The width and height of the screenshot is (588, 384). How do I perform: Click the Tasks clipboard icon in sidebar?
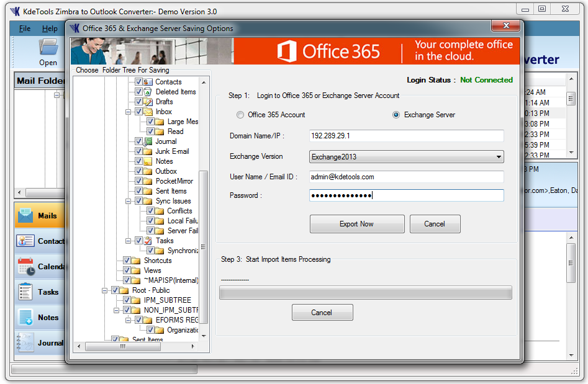click(26, 292)
